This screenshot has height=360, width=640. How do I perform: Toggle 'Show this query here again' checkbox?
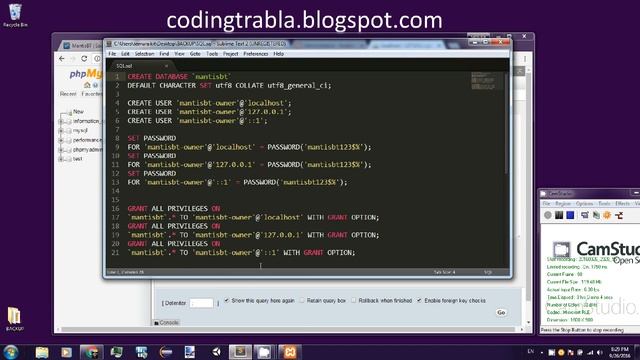[x=227, y=300]
